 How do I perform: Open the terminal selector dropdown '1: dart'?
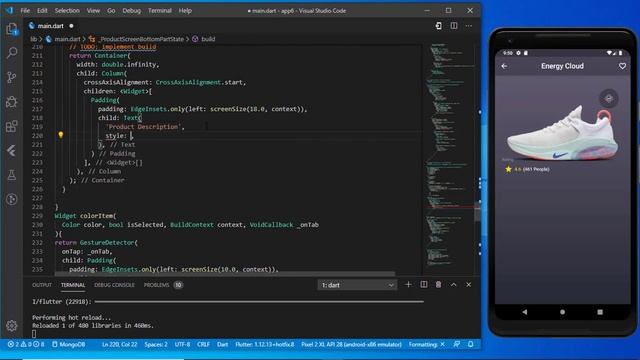pyautogui.click(x=357, y=285)
